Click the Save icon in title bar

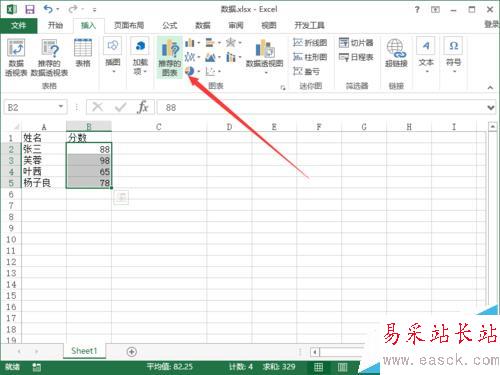pos(30,9)
